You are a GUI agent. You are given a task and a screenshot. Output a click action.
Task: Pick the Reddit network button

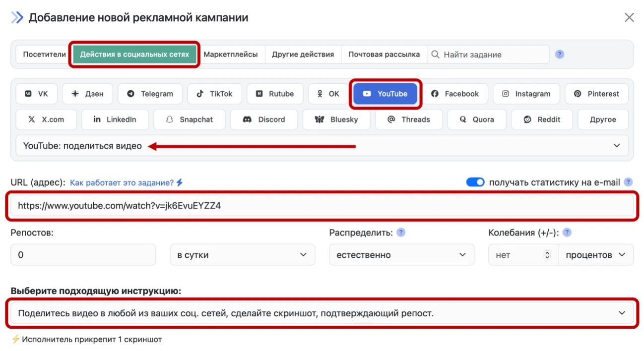(542, 119)
